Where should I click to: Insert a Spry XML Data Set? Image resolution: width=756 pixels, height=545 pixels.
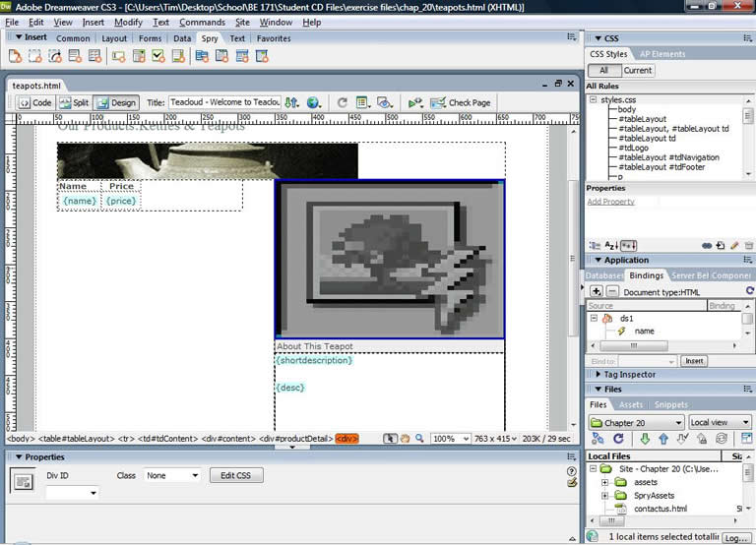pos(15,56)
